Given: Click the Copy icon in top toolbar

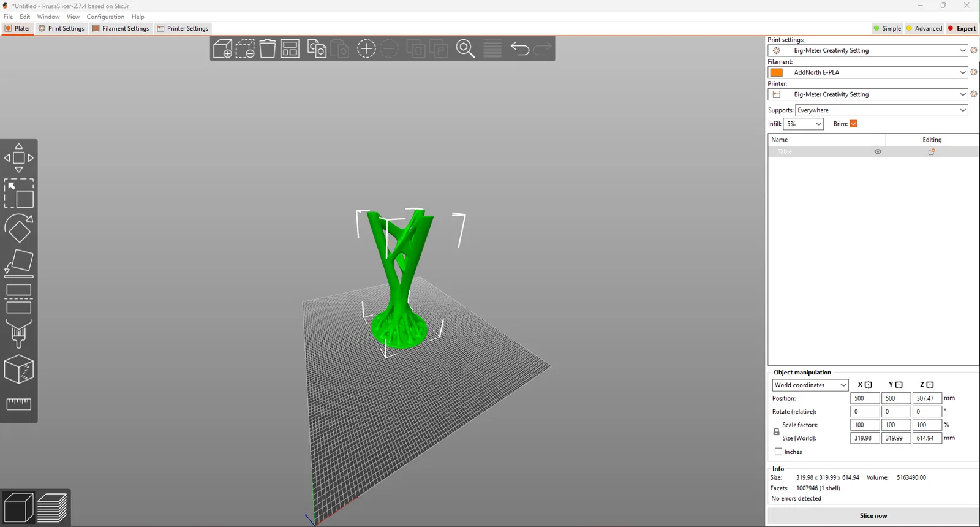Looking at the screenshot, I should 317,48.
